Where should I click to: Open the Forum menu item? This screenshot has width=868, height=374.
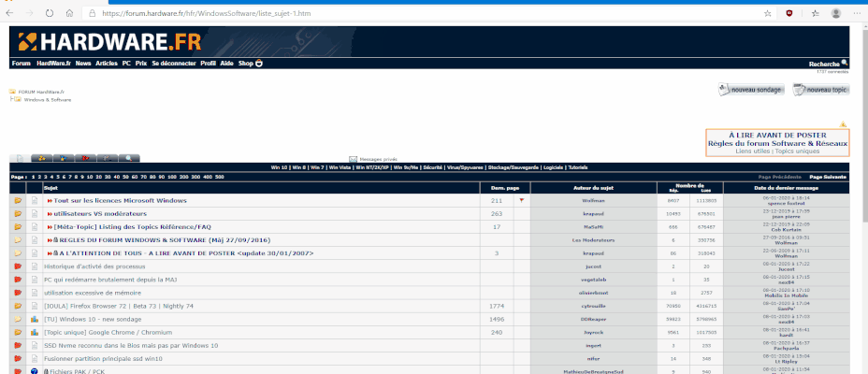point(21,64)
